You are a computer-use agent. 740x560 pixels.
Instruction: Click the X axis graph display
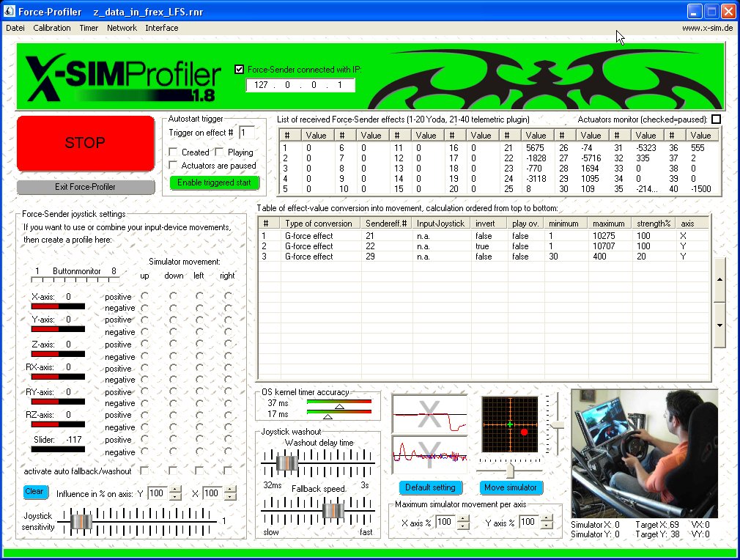click(x=429, y=415)
